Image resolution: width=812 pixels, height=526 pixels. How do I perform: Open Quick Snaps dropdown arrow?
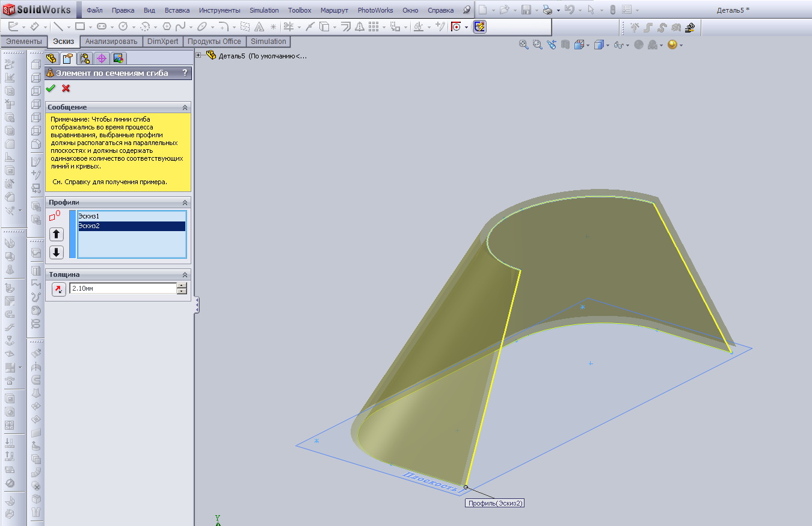pos(467,27)
